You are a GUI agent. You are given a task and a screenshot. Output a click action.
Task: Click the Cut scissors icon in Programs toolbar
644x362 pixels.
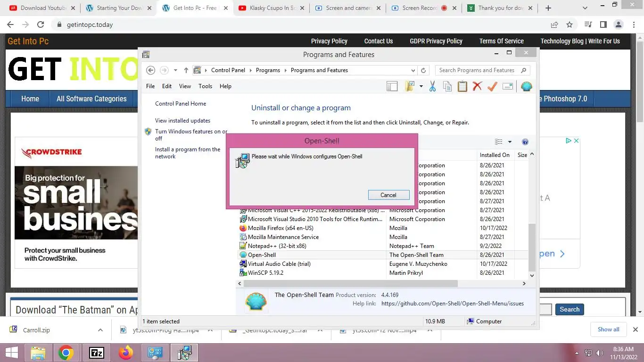(x=432, y=86)
